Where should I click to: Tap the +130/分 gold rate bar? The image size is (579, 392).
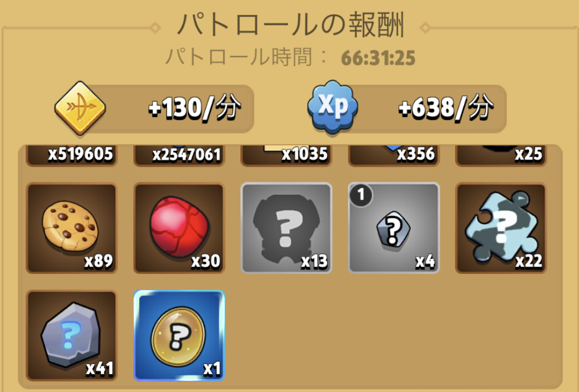[155, 109]
